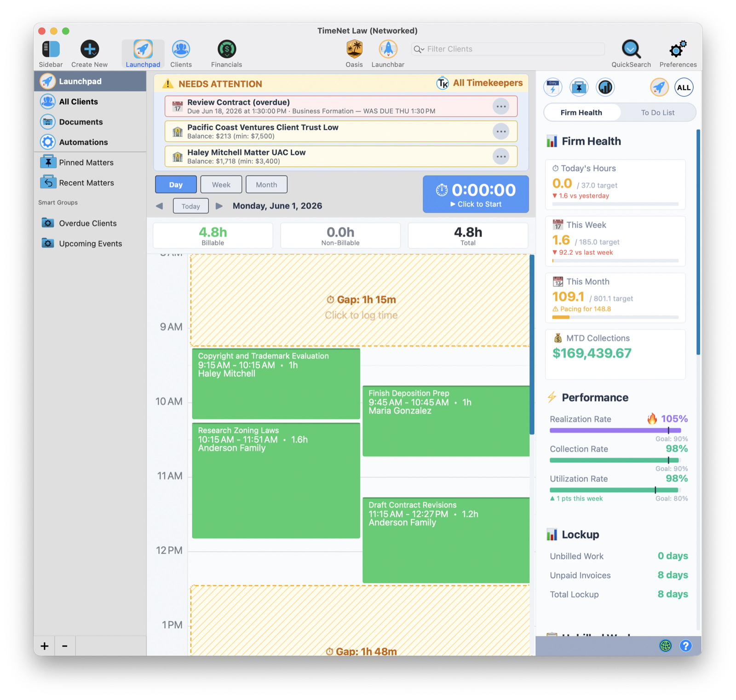Viewport: 736px width, 700px height.
Task: Select the Firm Health tab
Action: (x=581, y=112)
